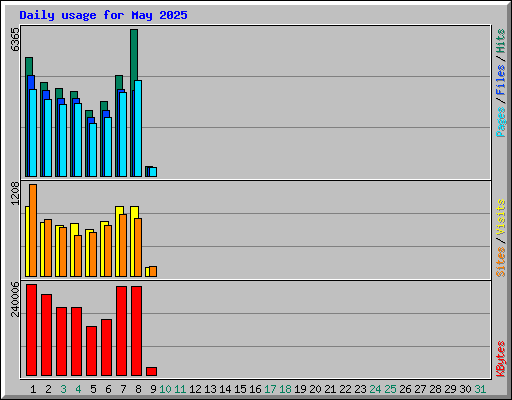512x400 pixels.
Task: Click the red KBytes bar for day 8
Action: tap(136, 331)
